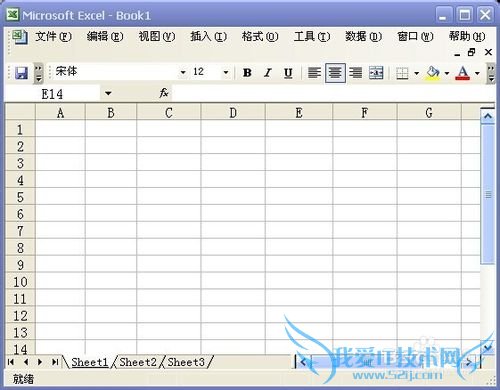500x390 pixels.
Task: Align text right
Action: point(356,73)
